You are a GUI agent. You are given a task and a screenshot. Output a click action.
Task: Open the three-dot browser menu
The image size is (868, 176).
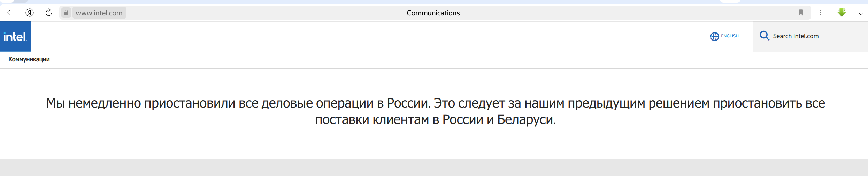click(820, 13)
